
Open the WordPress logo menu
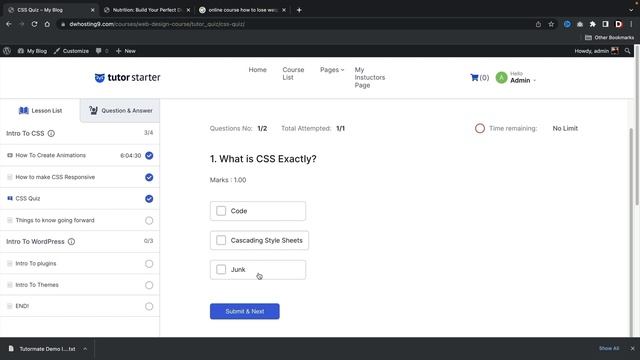7,51
